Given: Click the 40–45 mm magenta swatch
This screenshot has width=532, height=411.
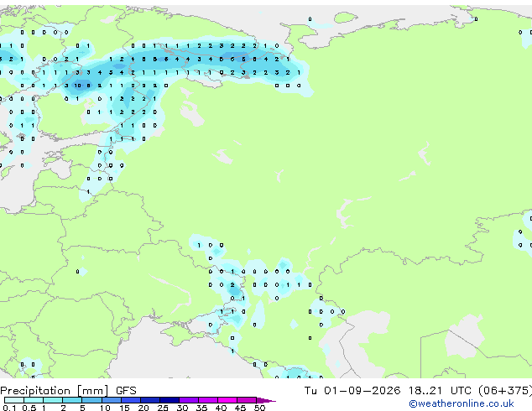Looking at the screenshot, I should click(x=227, y=400).
